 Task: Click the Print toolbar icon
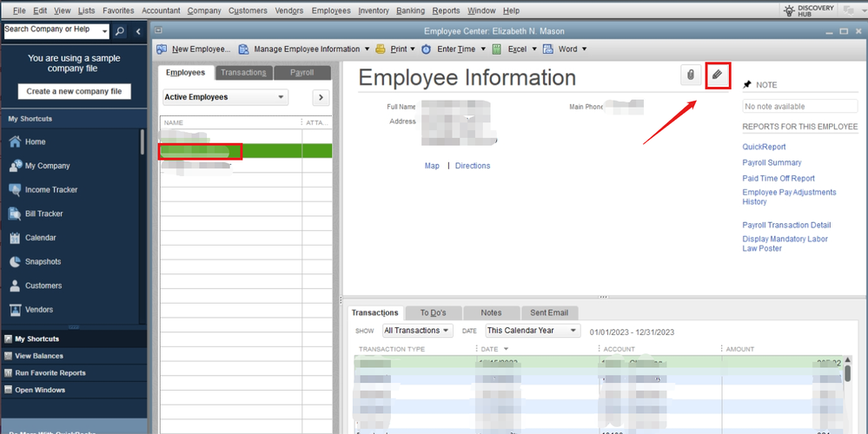pos(381,49)
